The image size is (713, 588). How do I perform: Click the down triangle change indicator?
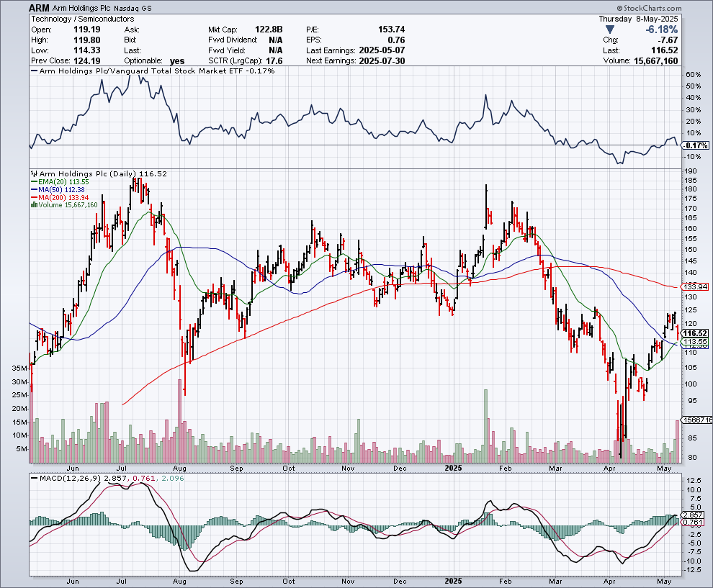610,30
